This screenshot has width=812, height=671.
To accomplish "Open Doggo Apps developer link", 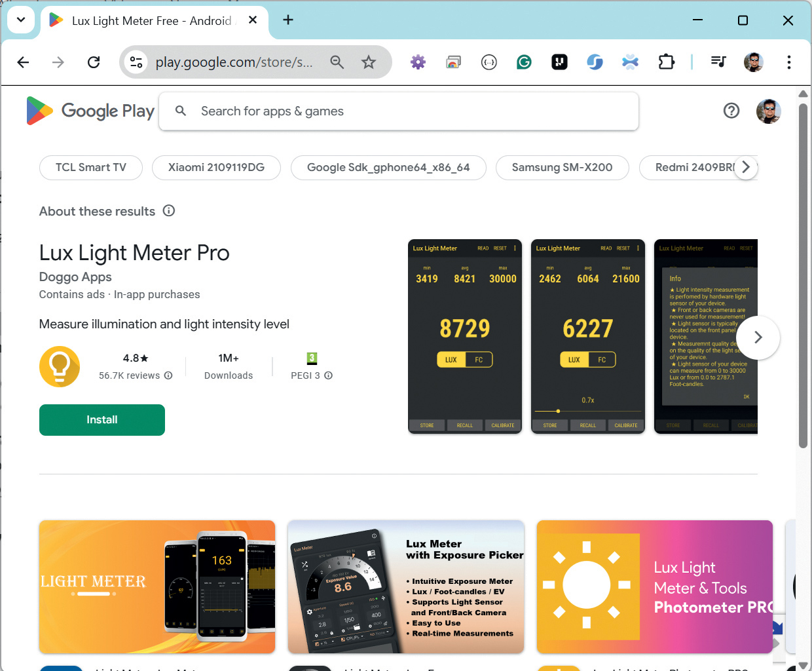I will tap(75, 277).
